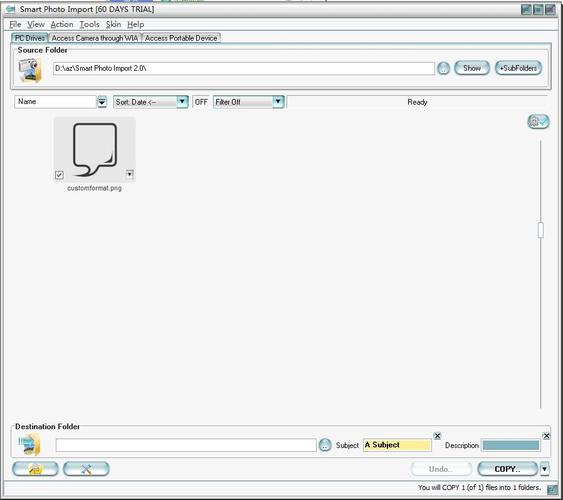
Task: Click the open folder button at bottom left
Action: [x=35, y=469]
